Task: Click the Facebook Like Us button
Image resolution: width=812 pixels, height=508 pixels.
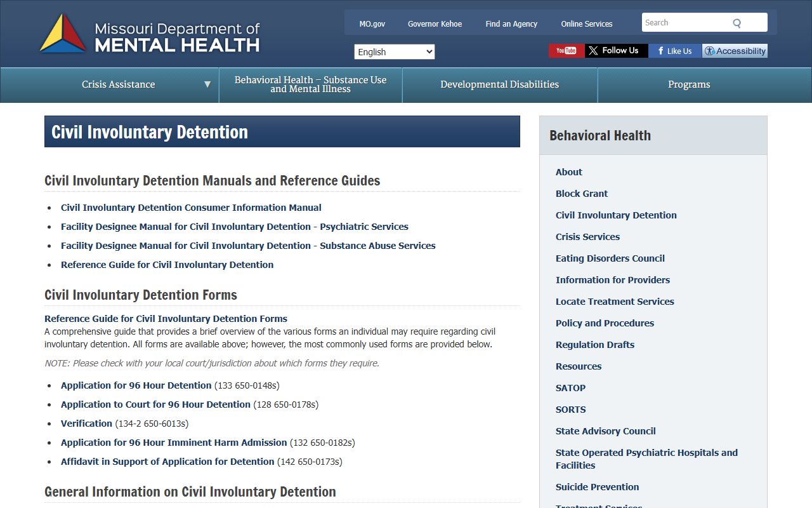Action: (675, 51)
